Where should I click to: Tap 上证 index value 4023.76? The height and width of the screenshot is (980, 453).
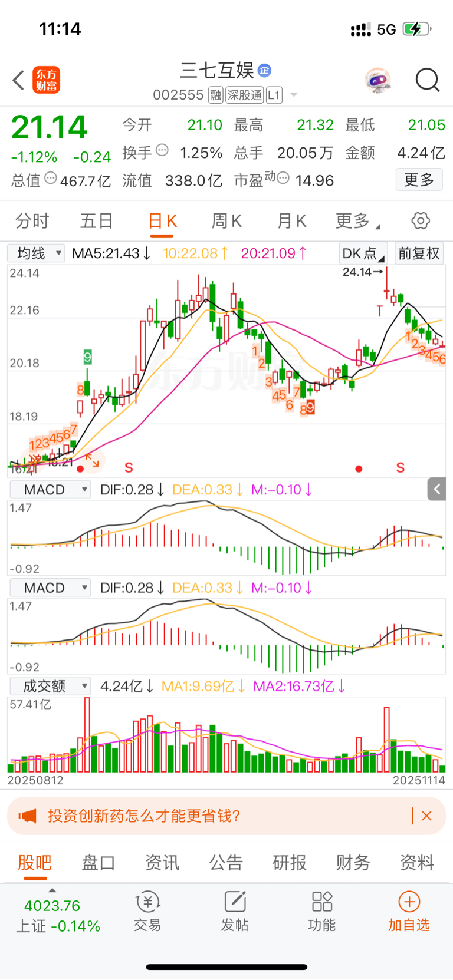(52, 906)
